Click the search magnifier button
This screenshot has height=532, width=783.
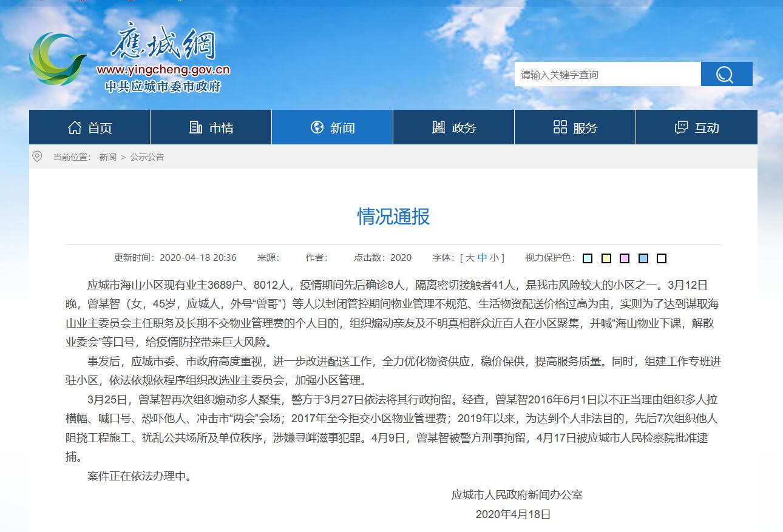click(x=726, y=74)
